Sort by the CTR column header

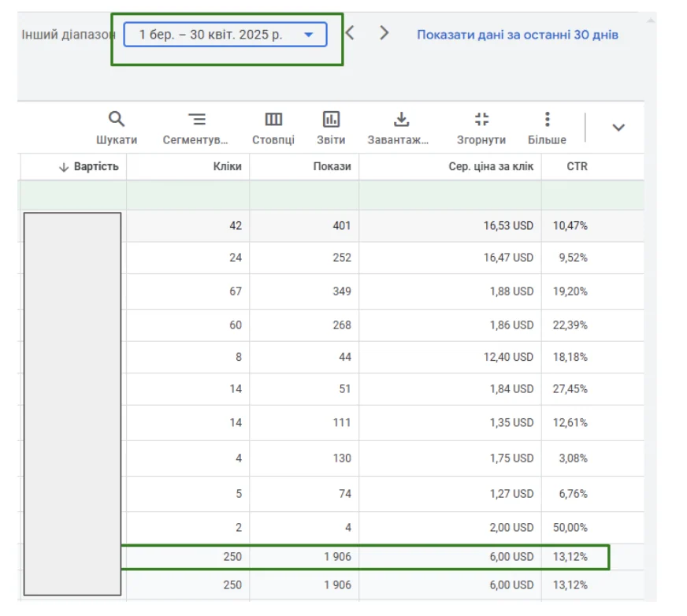577,166
